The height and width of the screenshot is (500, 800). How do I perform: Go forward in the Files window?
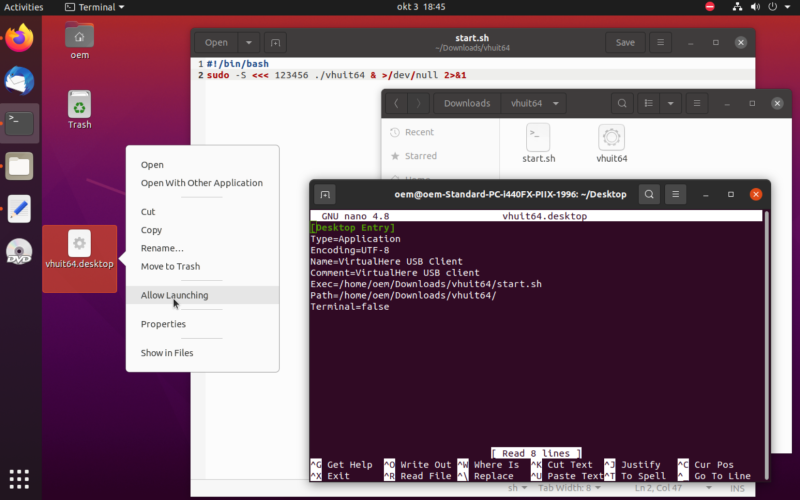[418, 104]
